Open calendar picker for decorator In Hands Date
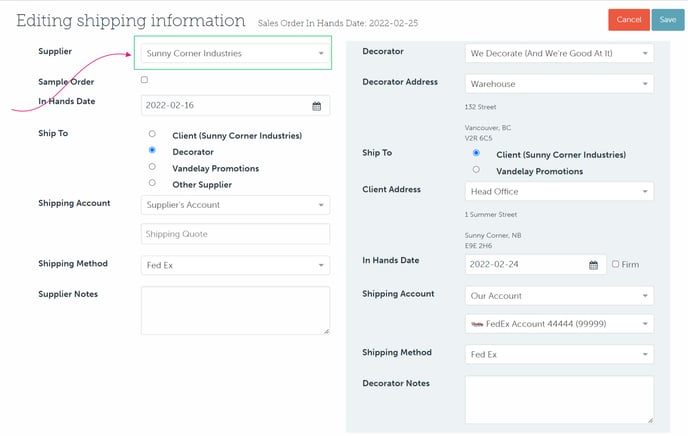Image resolution: width=688 pixels, height=436 pixels. (x=593, y=265)
